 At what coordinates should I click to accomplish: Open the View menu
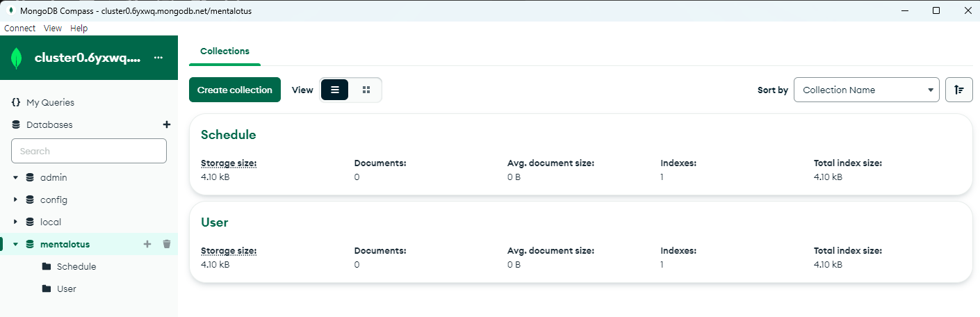[53, 29]
